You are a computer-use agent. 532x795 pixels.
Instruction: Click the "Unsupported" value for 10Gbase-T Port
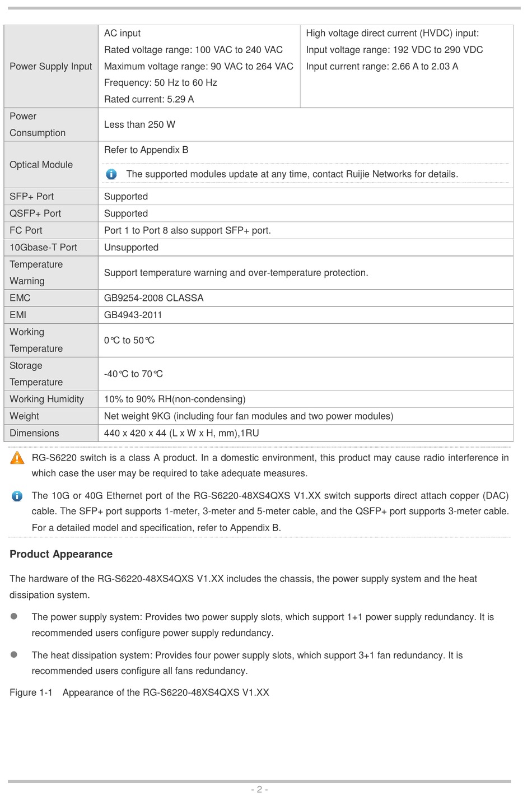(131, 248)
